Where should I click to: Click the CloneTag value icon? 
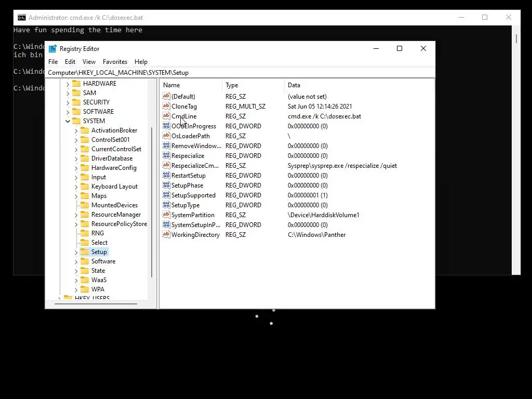pos(166,106)
